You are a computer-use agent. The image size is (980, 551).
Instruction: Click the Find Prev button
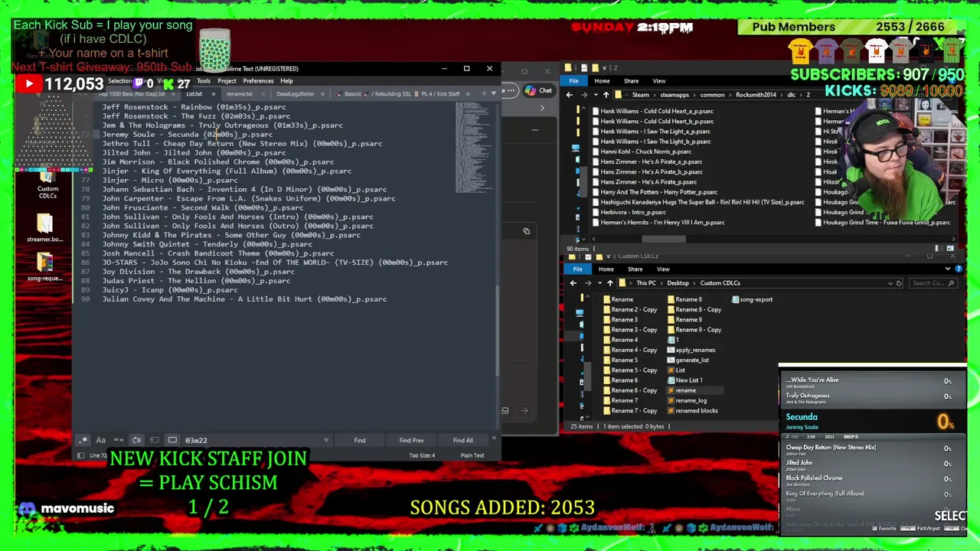411,440
